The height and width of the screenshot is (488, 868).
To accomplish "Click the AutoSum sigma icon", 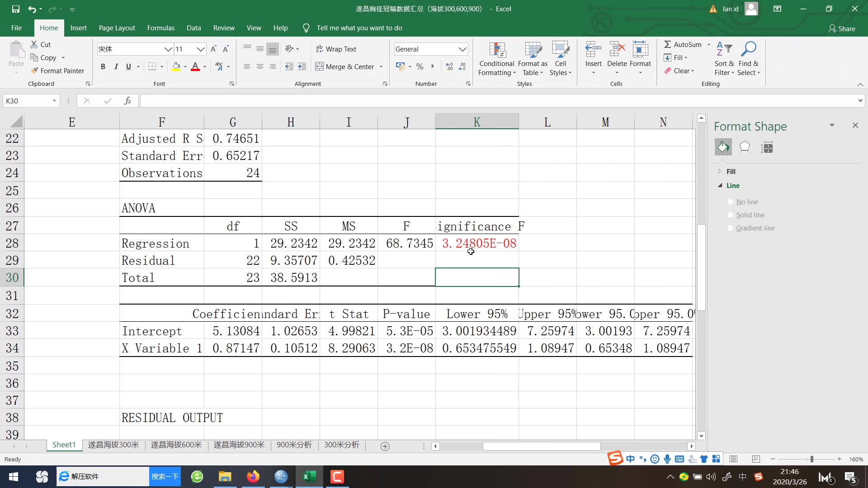I will coord(667,44).
